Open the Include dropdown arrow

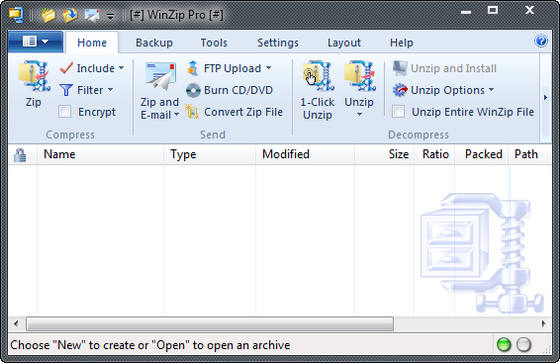[x=121, y=67]
